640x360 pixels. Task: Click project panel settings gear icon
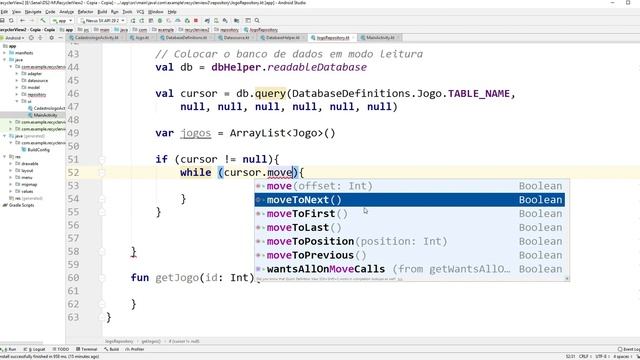coord(51,38)
